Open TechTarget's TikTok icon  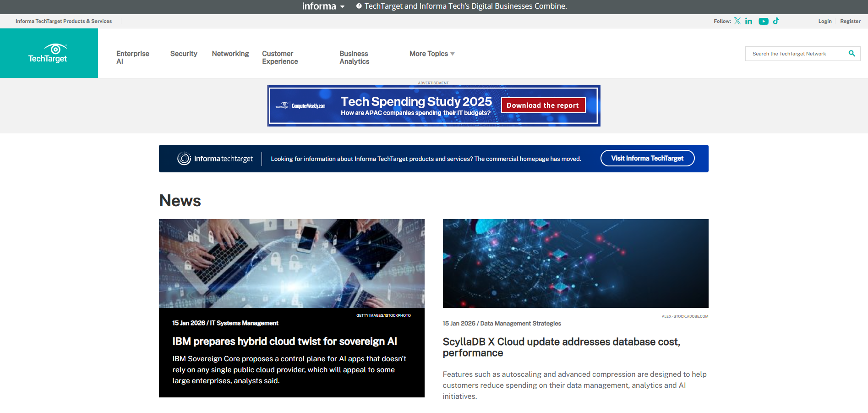[776, 21]
